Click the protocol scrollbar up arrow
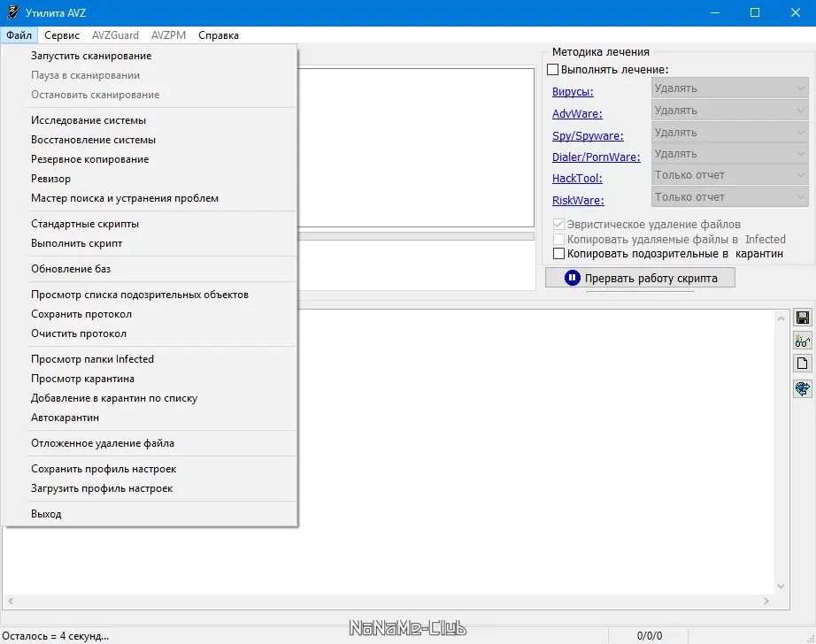Image resolution: width=816 pixels, height=644 pixels. coord(781,318)
